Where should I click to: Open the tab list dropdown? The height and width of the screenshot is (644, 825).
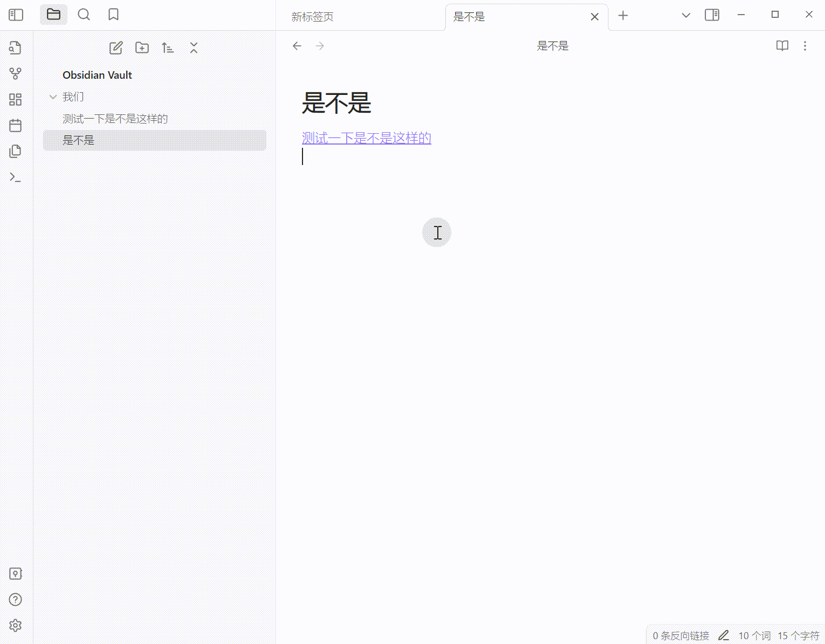click(685, 15)
